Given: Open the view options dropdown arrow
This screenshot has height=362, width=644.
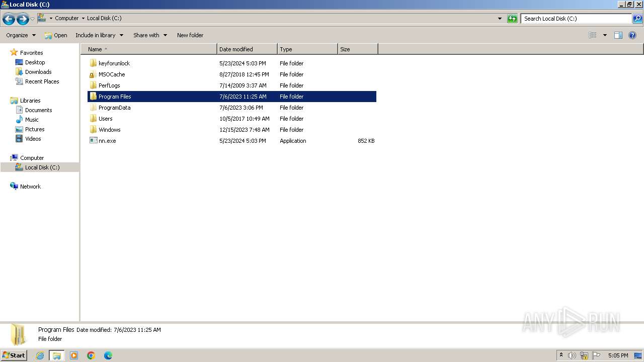Looking at the screenshot, I should coord(605,35).
